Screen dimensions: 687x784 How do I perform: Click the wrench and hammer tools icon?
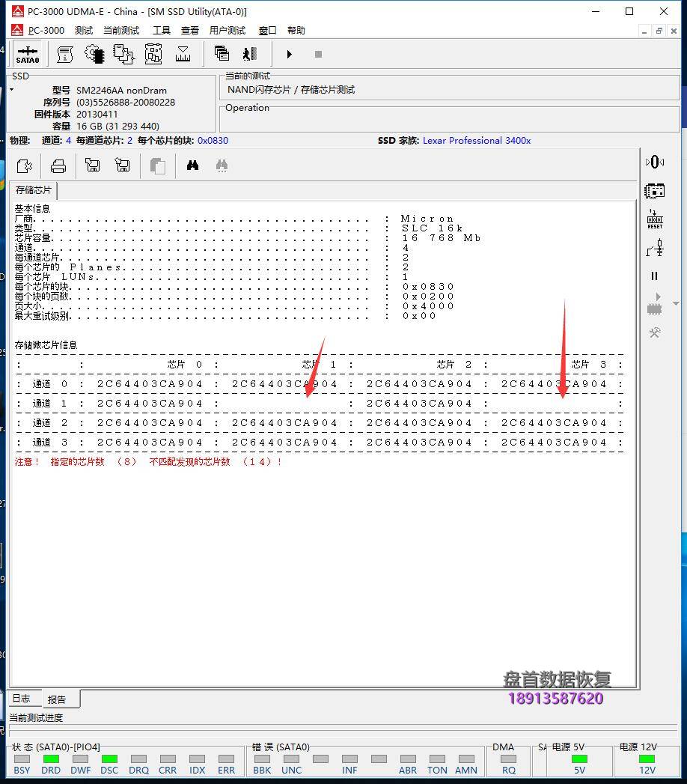[655, 332]
